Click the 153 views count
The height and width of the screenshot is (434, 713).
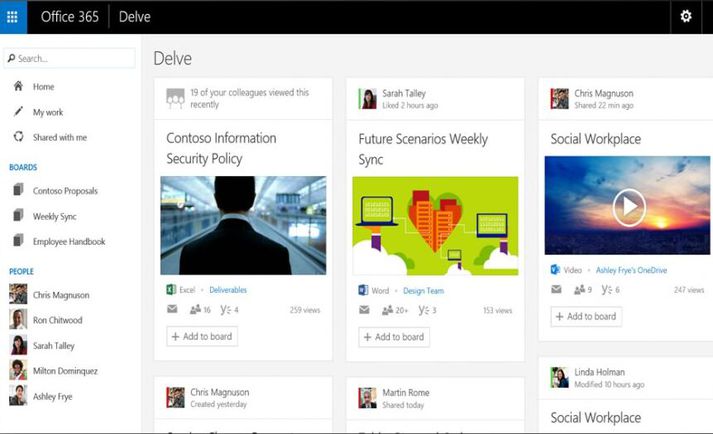(x=497, y=310)
